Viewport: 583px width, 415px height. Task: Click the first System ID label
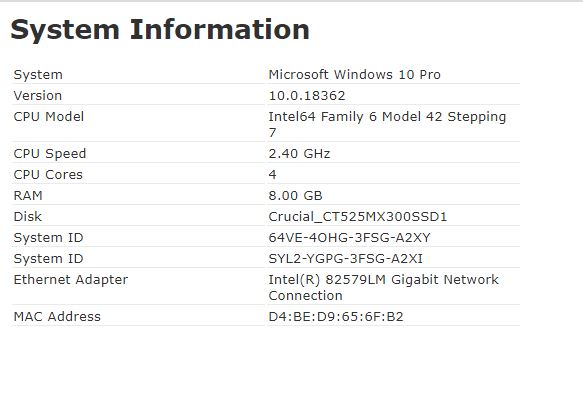[48, 238]
